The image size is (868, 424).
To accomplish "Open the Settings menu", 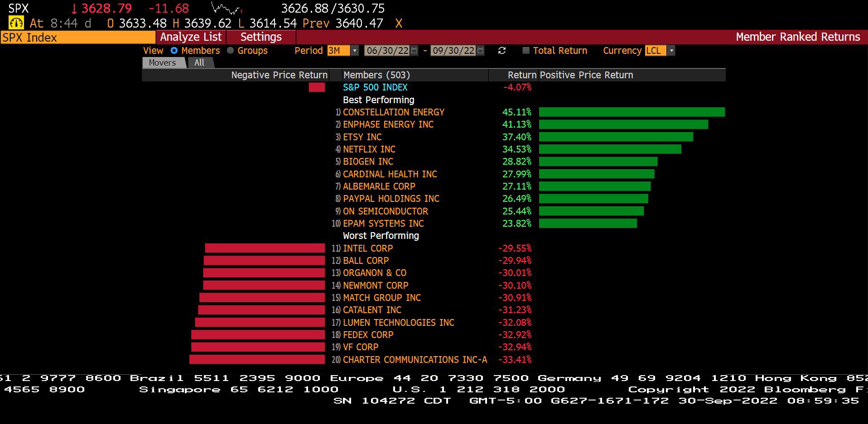I will (x=261, y=37).
